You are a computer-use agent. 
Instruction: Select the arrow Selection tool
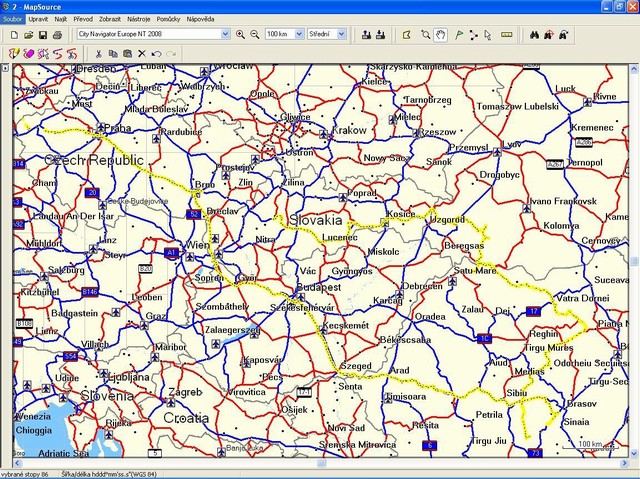click(x=488, y=35)
